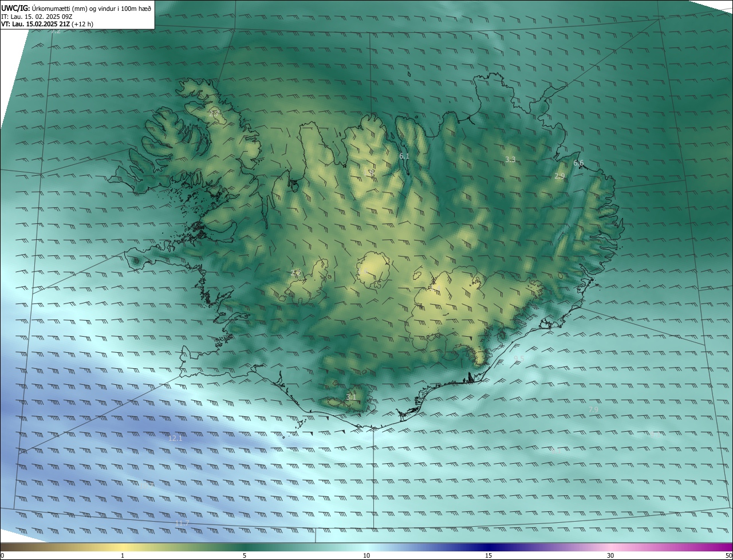Click the color scale label 10
This screenshot has height=560, width=733.
[366, 555]
